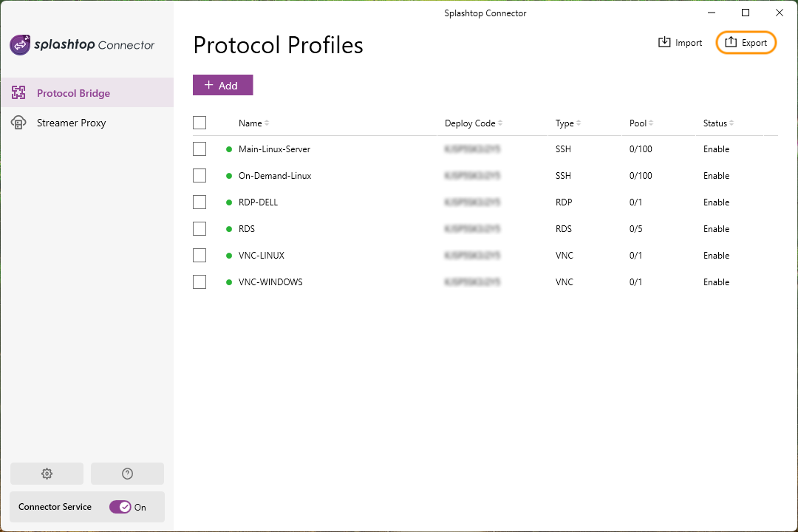The height and width of the screenshot is (532, 798).
Task: Check the VNC-WINDOWS row checkbox
Action: [x=199, y=282]
